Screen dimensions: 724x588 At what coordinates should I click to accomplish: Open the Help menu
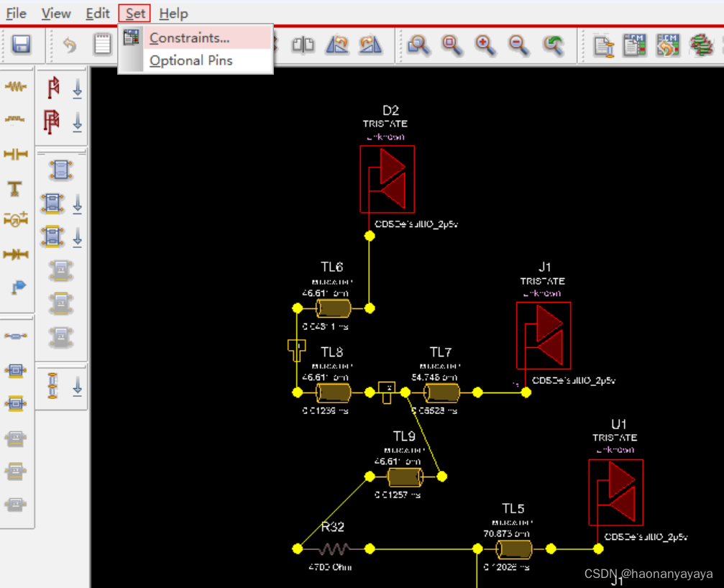tap(173, 14)
